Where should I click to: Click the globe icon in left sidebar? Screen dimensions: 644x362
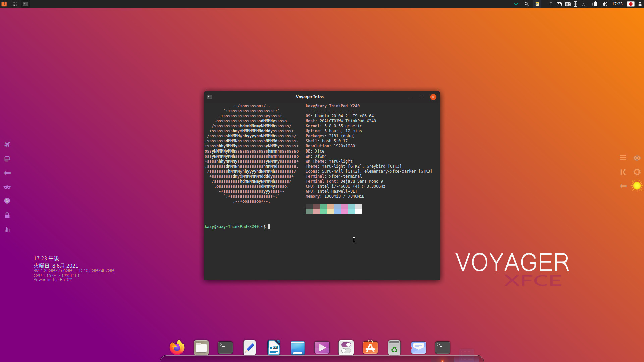click(7, 201)
